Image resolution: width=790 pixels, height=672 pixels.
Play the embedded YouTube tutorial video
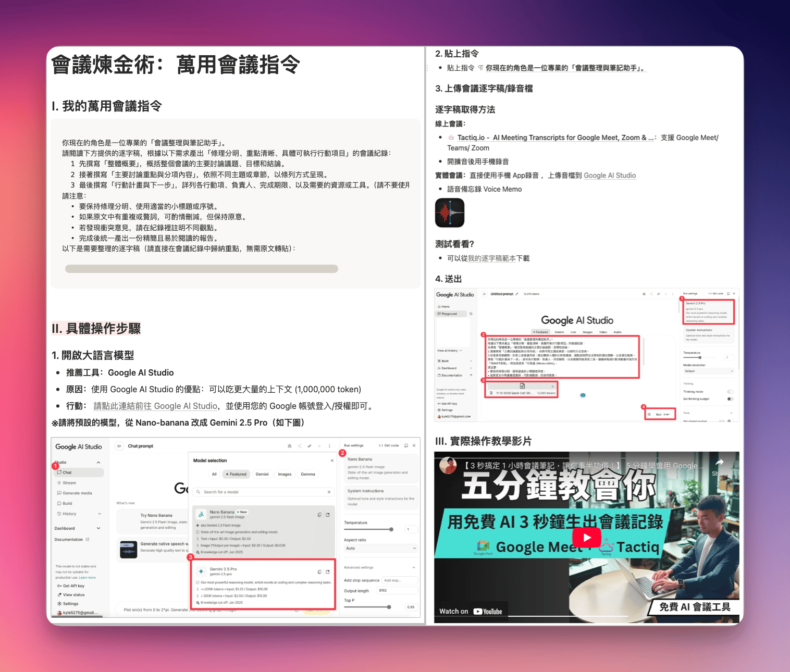pos(587,537)
